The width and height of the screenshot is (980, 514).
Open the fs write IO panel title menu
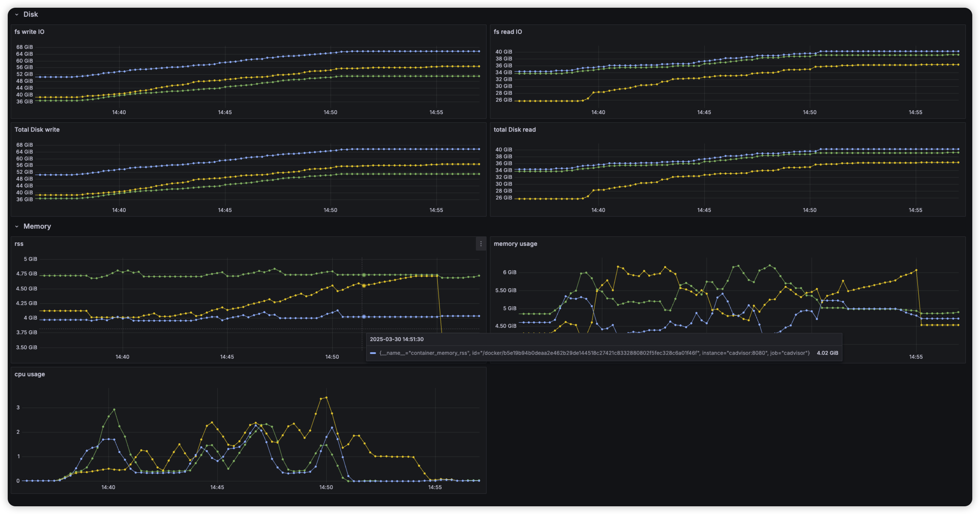[x=29, y=32]
